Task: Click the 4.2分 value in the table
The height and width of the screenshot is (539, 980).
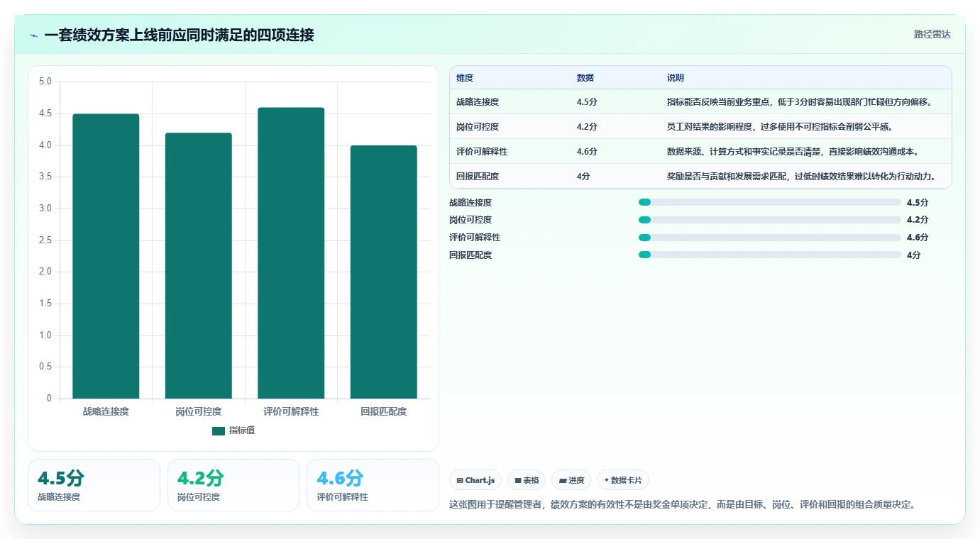Action: (587, 127)
